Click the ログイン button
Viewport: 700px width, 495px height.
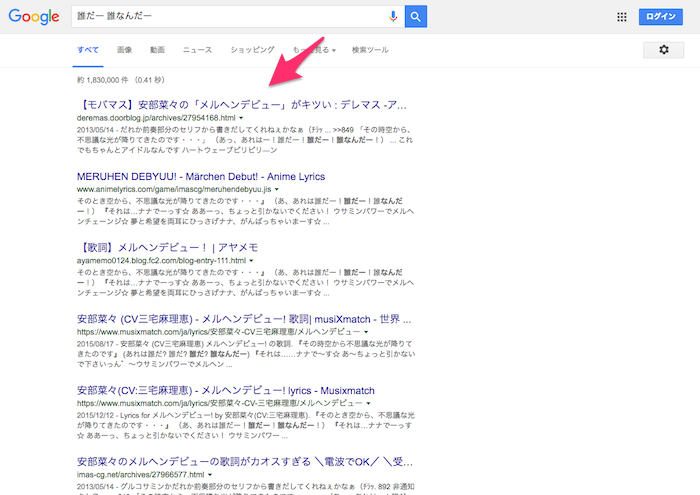[x=662, y=17]
